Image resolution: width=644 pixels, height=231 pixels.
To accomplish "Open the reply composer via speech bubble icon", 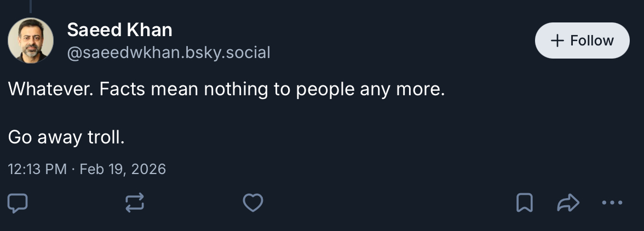I will pyautogui.click(x=18, y=203).
